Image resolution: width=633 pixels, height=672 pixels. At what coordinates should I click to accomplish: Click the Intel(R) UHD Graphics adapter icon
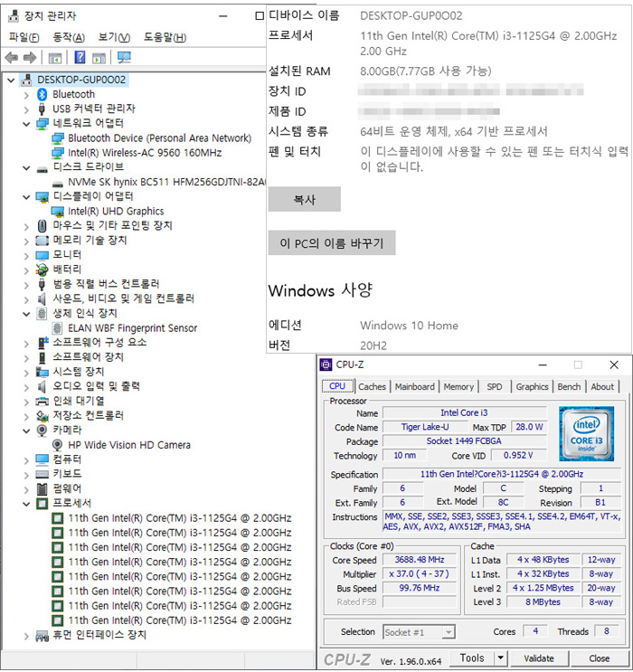point(58,211)
